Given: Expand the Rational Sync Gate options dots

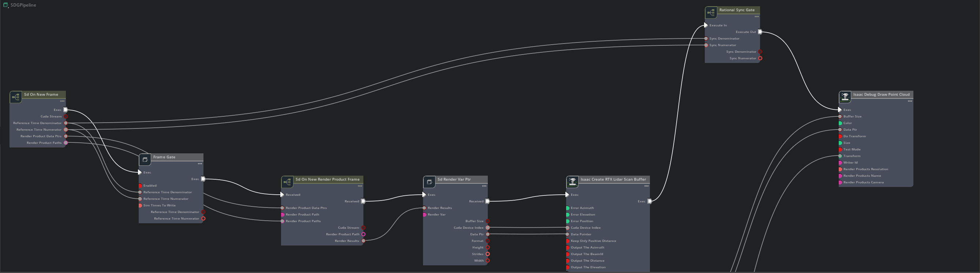Looking at the screenshot, I should [x=757, y=17].
